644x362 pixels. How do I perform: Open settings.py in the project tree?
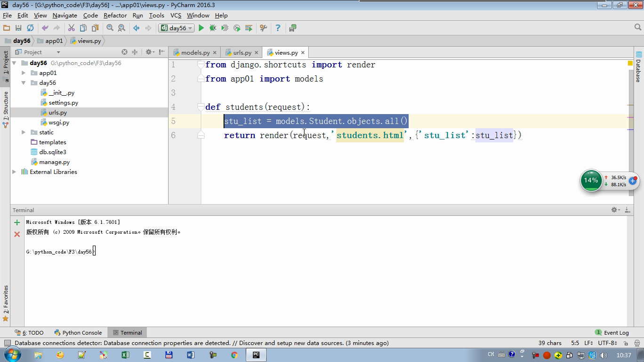63,103
